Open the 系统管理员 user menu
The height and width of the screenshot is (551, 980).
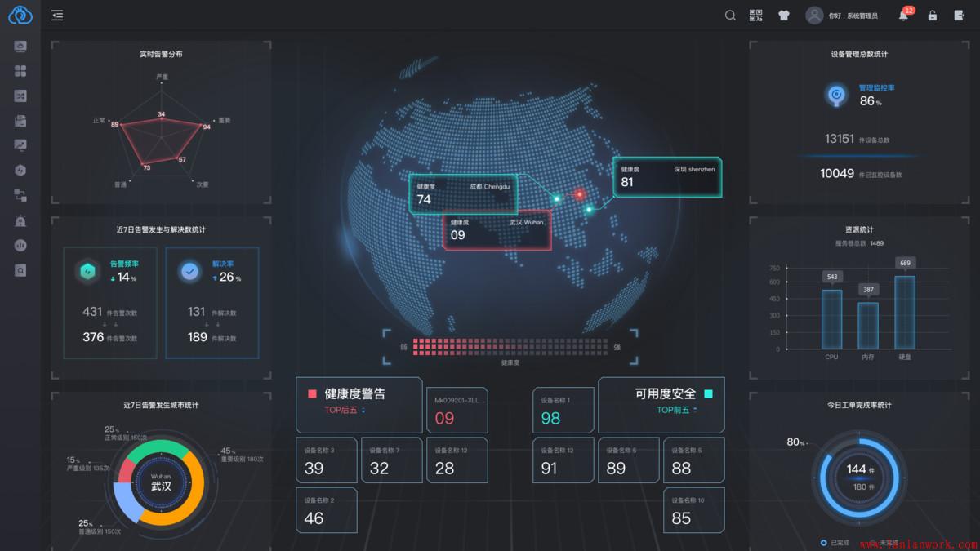841,16
